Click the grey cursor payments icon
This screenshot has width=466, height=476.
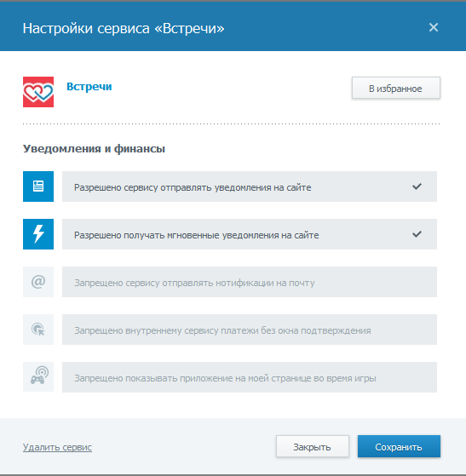coord(38,330)
